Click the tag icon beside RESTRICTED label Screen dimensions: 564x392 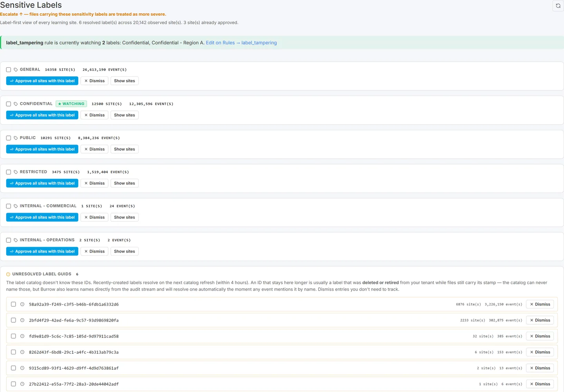pos(16,172)
